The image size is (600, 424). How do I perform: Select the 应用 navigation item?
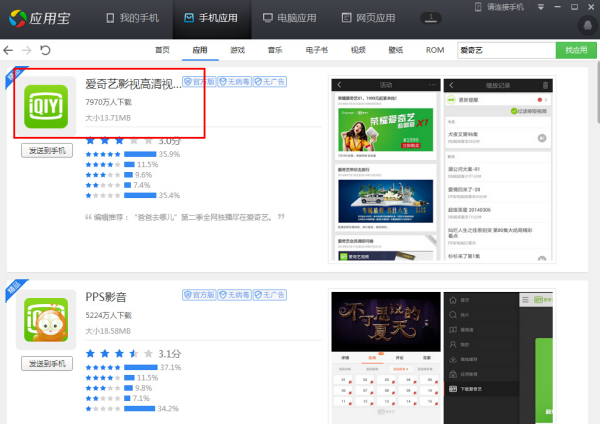click(200, 50)
